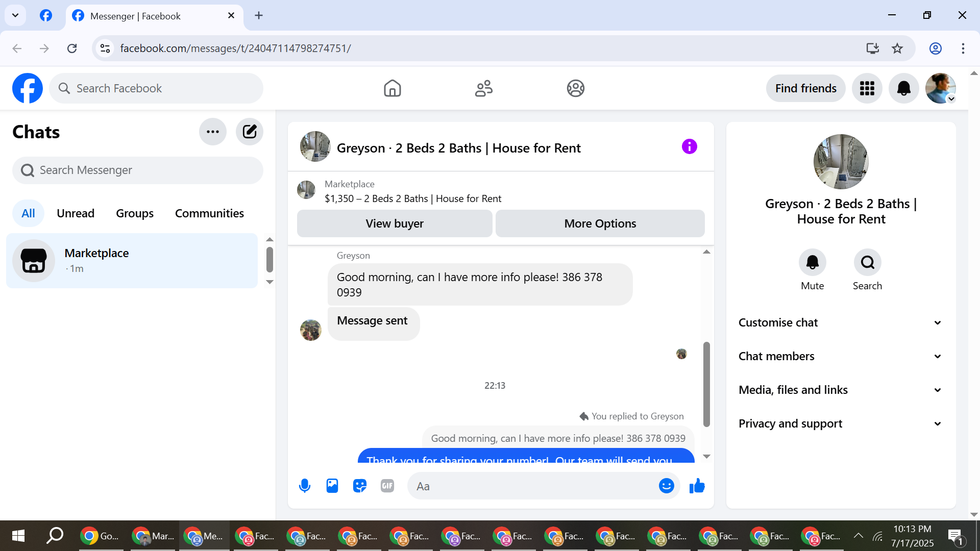Open the taskbar clock and date
The image size is (980, 551).
click(913, 536)
